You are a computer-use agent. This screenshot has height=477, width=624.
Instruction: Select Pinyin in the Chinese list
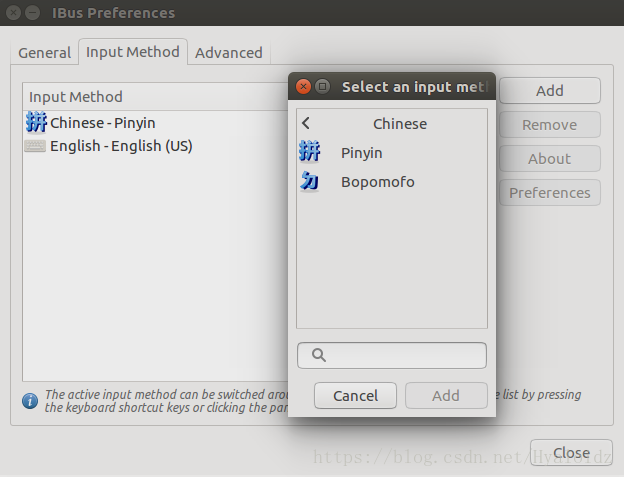(392, 153)
